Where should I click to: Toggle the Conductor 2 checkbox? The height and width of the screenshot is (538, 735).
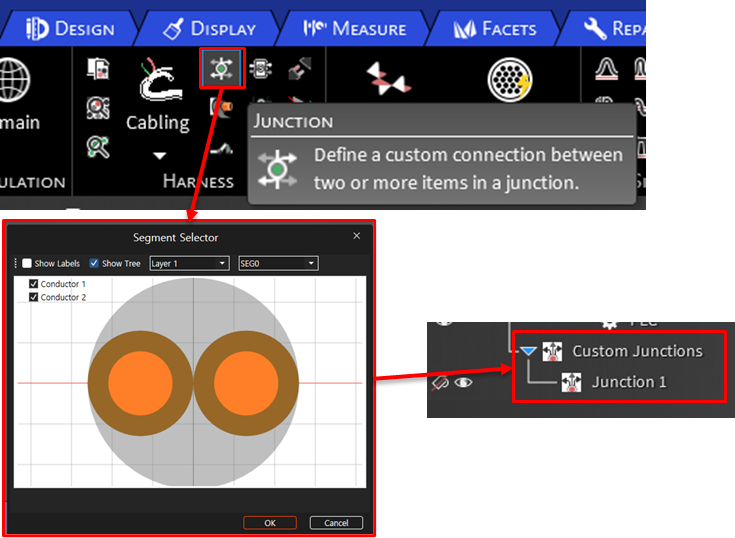34,297
